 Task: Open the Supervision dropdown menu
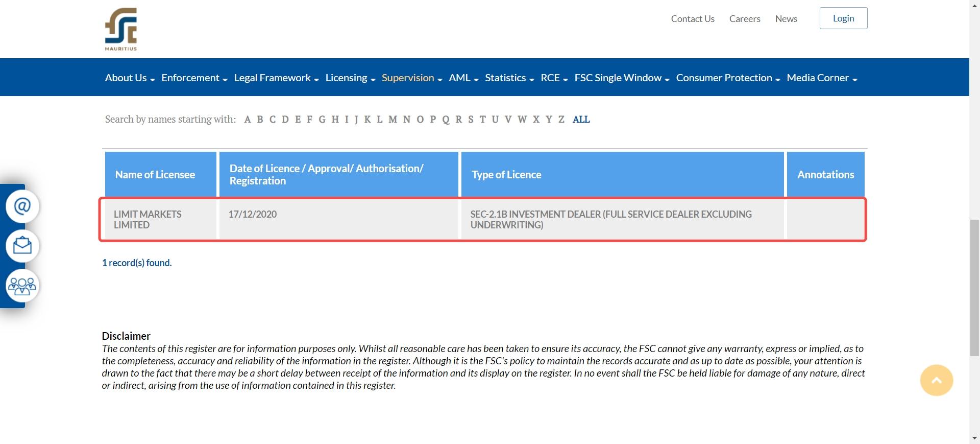point(412,78)
